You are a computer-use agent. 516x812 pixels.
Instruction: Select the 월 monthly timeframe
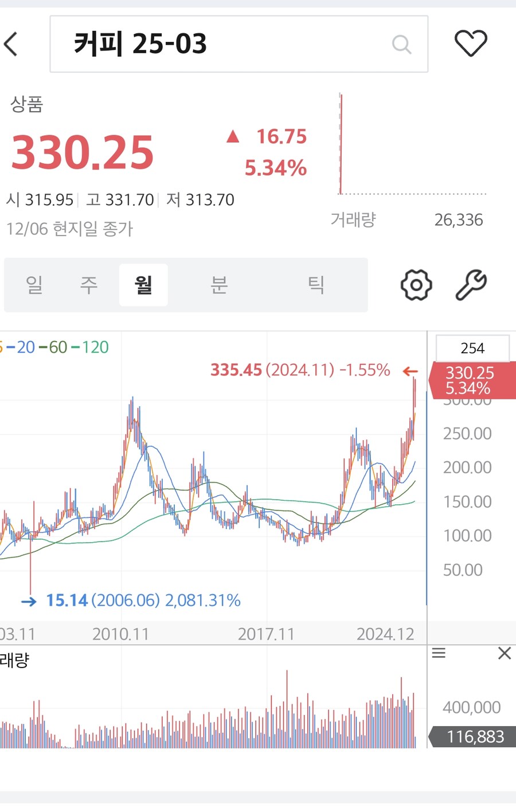(x=143, y=285)
